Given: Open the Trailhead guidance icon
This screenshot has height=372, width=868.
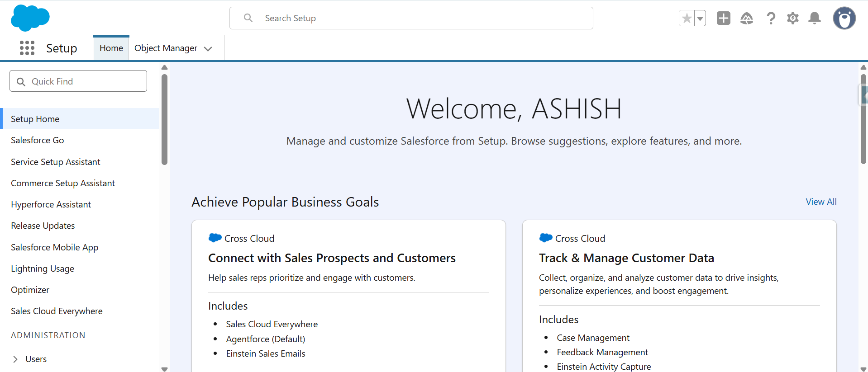Looking at the screenshot, I should [x=746, y=19].
